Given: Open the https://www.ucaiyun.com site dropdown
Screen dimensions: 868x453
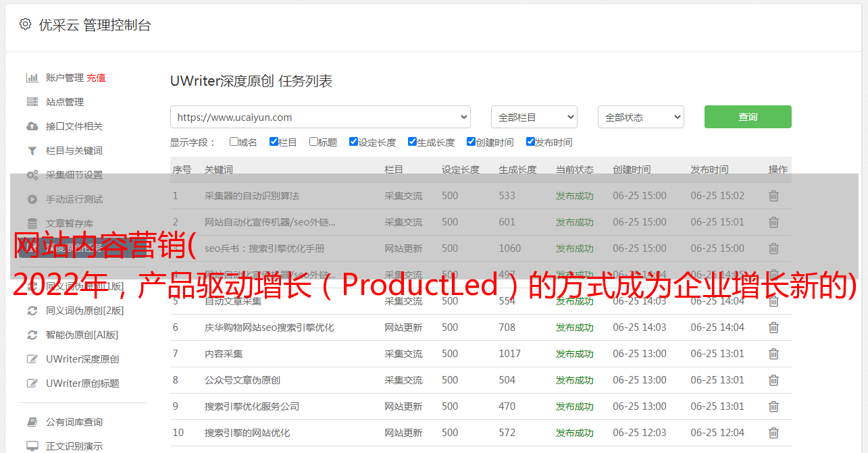Looking at the screenshot, I should click(x=320, y=117).
